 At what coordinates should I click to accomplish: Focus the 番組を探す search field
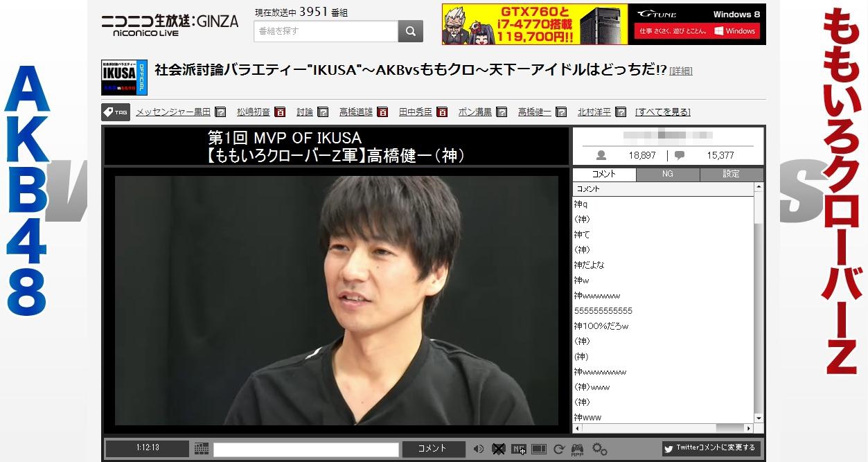(x=326, y=31)
